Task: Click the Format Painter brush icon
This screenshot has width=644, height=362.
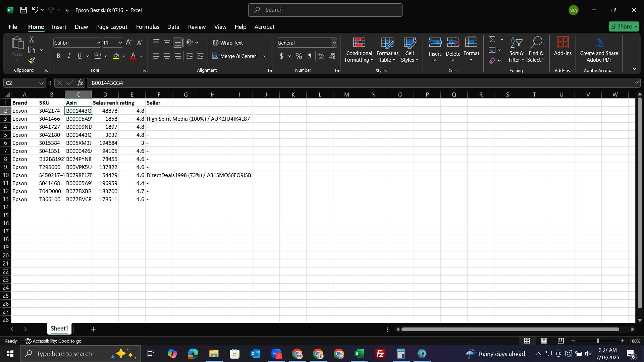Action: click(32, 60)
